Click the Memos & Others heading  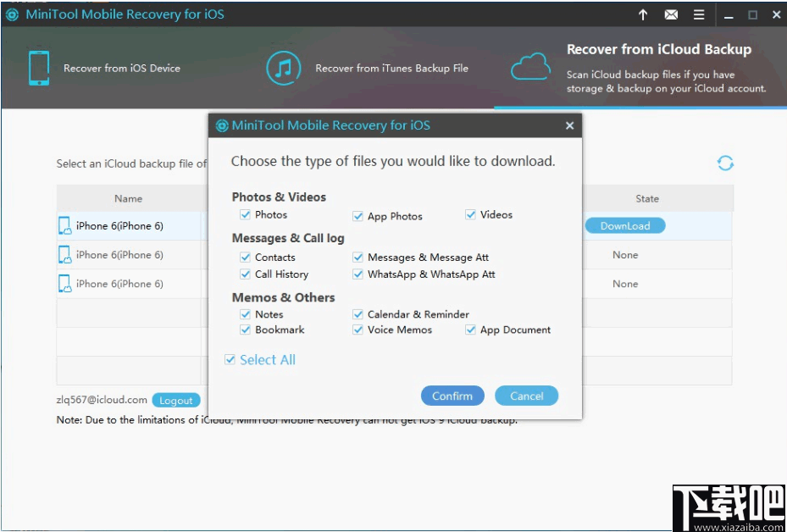[x=284, y=297]
